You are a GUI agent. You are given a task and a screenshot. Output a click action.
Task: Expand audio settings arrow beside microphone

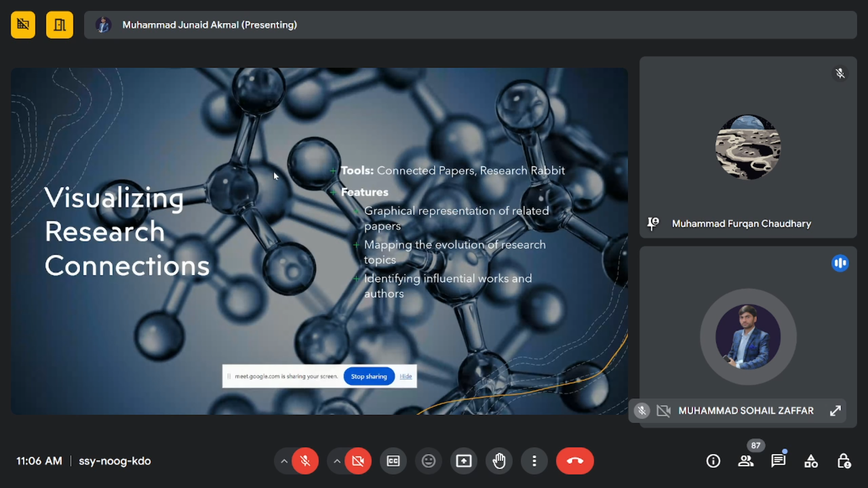pyautogui.click(x=284, y=461)
